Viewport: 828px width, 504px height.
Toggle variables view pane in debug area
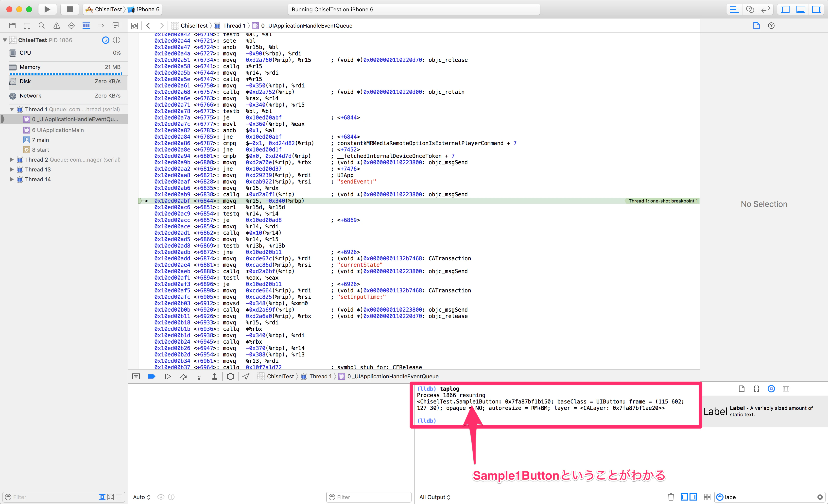click(684, 497)
